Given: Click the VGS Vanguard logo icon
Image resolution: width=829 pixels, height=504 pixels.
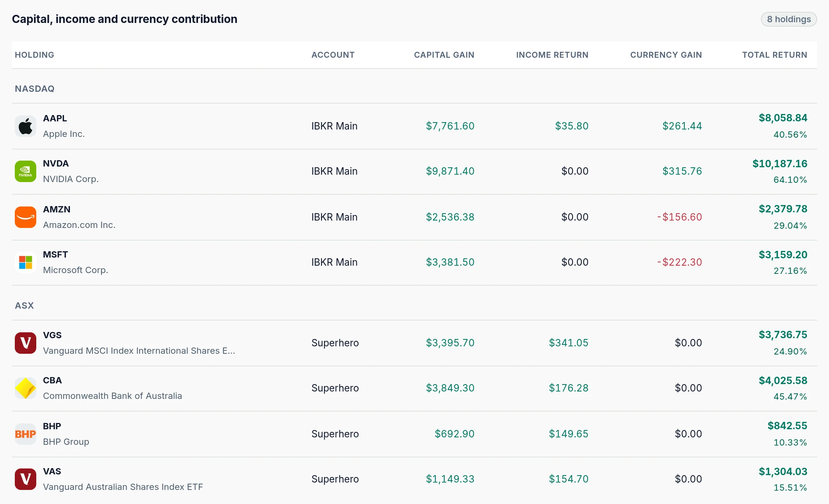Looking at the screenshot, I should pos(26,343).
